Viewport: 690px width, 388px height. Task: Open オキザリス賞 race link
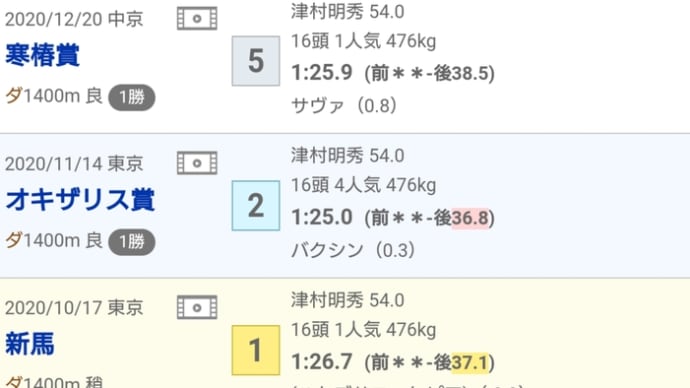(80, 200)
